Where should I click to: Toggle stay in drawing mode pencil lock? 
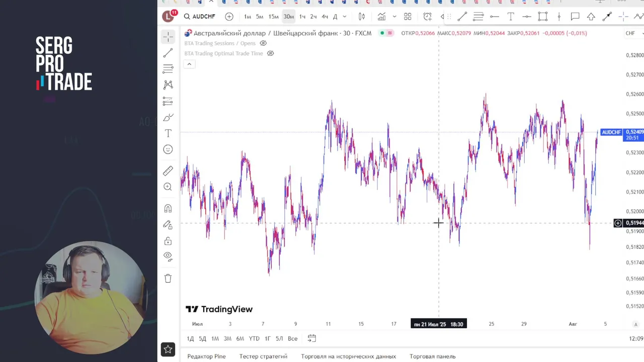tap(168, 225)
